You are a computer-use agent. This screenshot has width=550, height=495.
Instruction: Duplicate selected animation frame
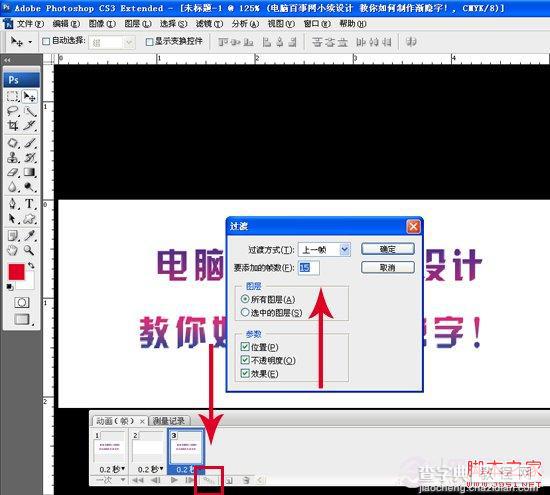pyautogui.click(x=229, y=480)
